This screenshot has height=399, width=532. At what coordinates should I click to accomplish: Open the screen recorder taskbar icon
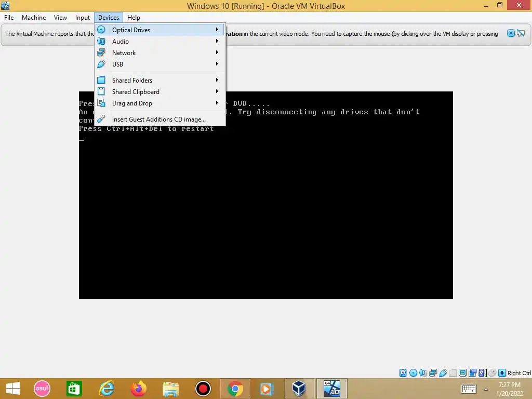tap(203, 389)
